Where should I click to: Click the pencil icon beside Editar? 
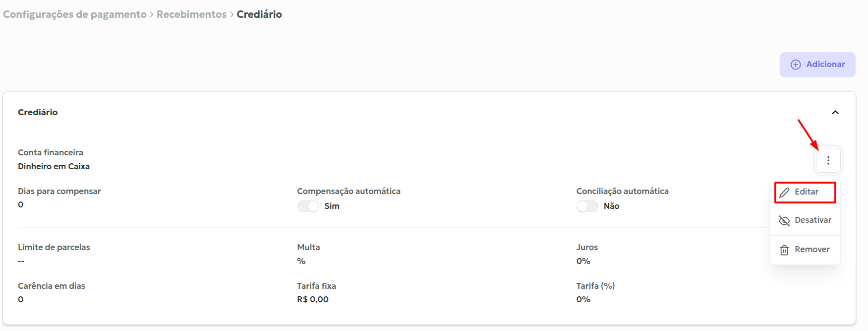784,193
